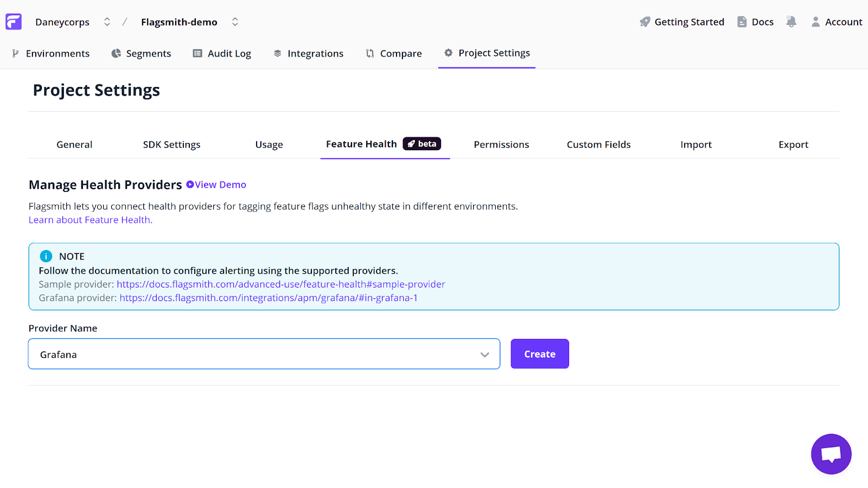Viewport: 868px width, 488px height.
Task: Switch to the Custom Fields tab
Action: coord(599,145)
